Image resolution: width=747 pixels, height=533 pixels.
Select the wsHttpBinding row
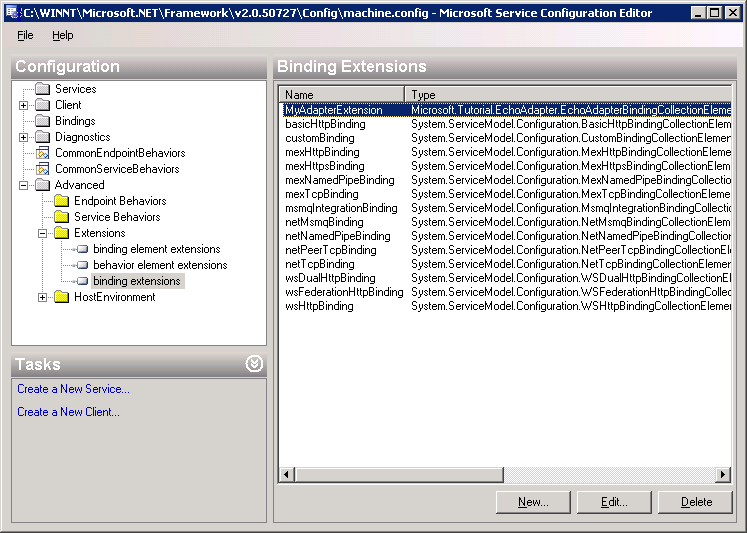tap(505, 306)
